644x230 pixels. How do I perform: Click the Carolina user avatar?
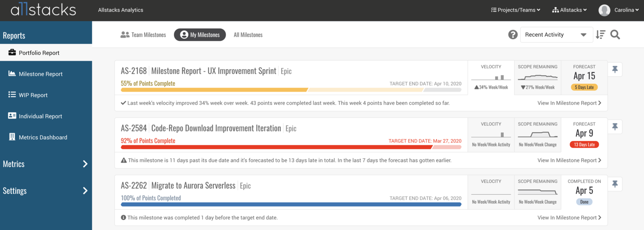[605, 10]
